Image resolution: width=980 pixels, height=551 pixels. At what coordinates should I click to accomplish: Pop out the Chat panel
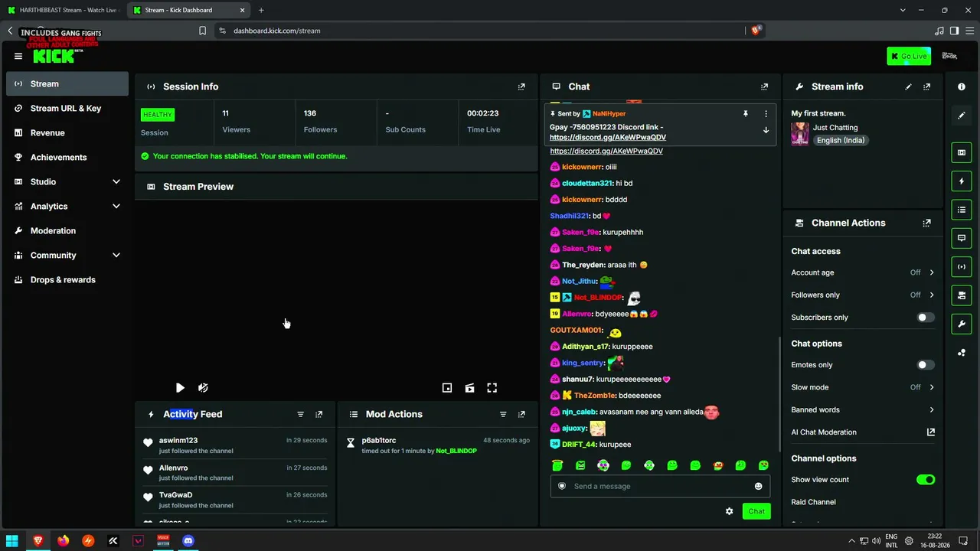pyautogui.click(x=764, y=86)
